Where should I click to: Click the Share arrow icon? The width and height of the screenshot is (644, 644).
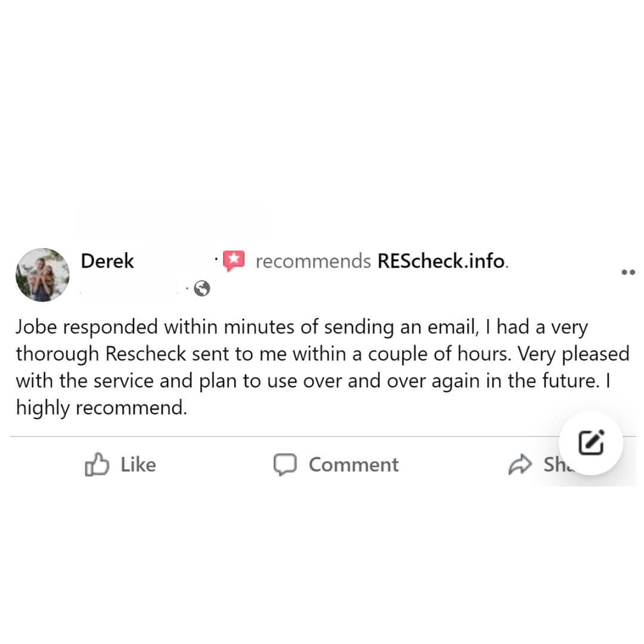(519, 465)
